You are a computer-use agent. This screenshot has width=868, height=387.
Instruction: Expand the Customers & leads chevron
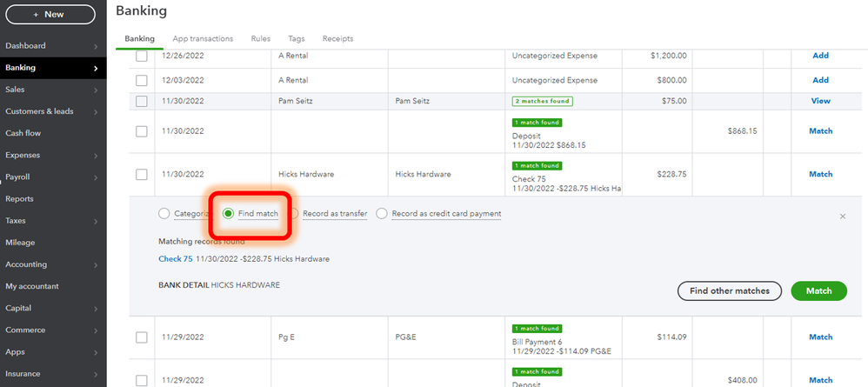click(x=96, y=112)
